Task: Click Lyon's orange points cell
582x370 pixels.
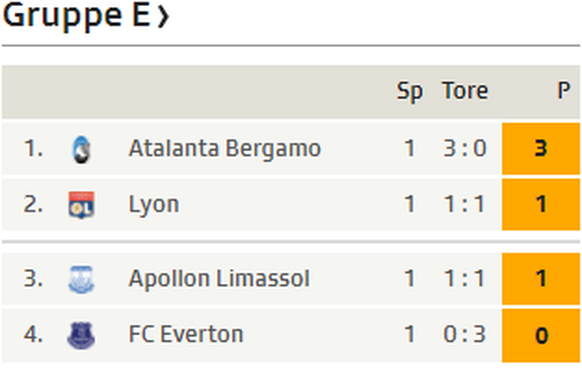Action: 541,204
